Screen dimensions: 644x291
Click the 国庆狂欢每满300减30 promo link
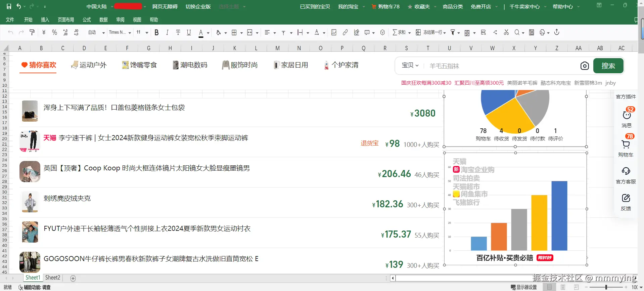[426, 83]
